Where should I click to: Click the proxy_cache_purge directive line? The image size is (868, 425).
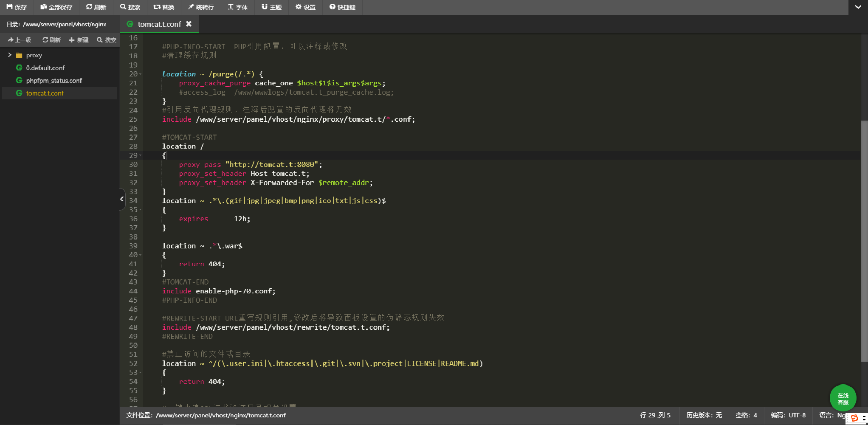coord(282,83)
